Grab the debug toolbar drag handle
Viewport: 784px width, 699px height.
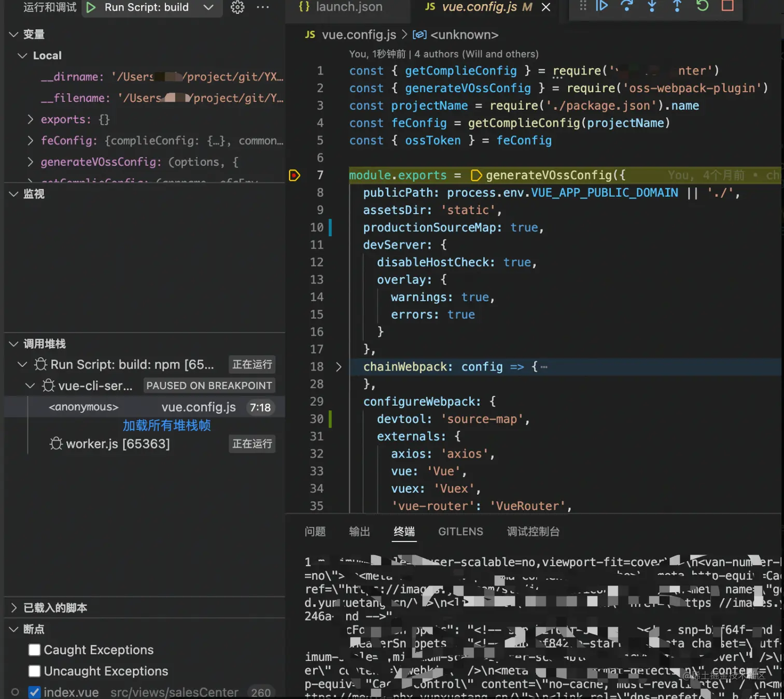click(583, 6)
